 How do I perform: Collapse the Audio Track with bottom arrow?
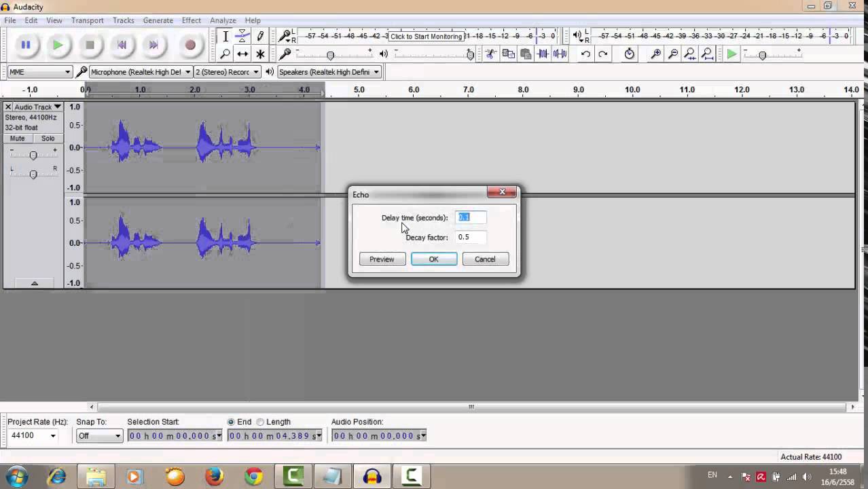point(34,283)
